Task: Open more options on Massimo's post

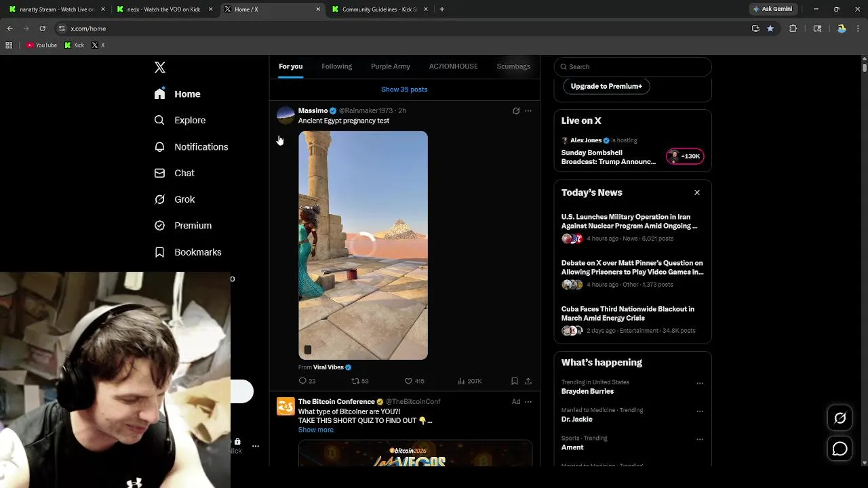Action: click(528, 110)
